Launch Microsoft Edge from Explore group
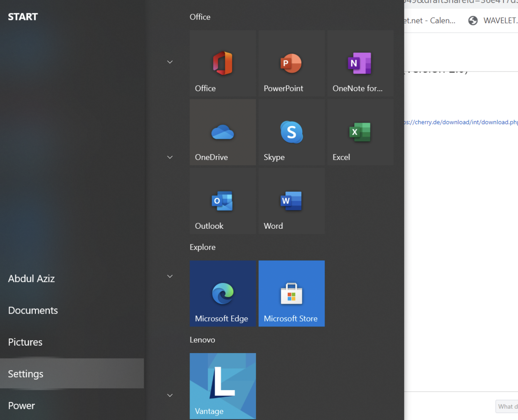This screenshot has height=420, width=518. tap(222, 294)
